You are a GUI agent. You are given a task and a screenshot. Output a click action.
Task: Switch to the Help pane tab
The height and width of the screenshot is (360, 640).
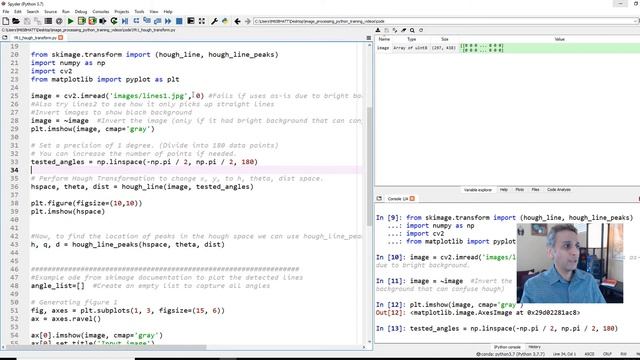[504, 190]
